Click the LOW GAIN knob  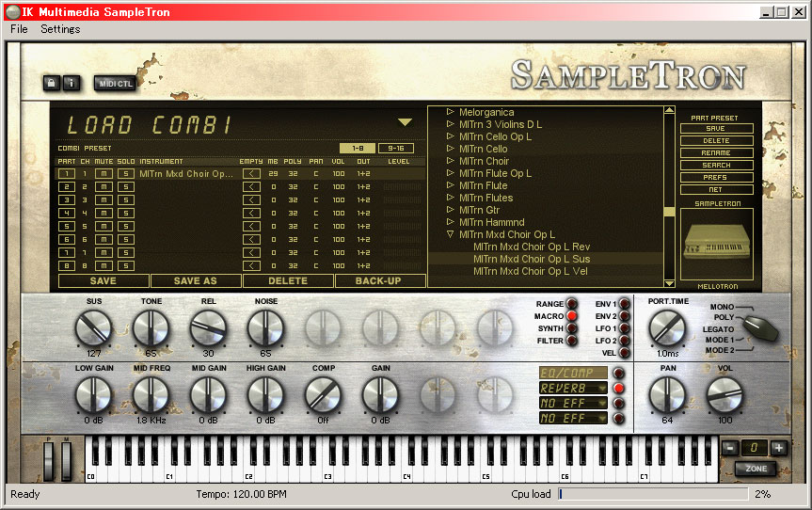click(94, 395)
